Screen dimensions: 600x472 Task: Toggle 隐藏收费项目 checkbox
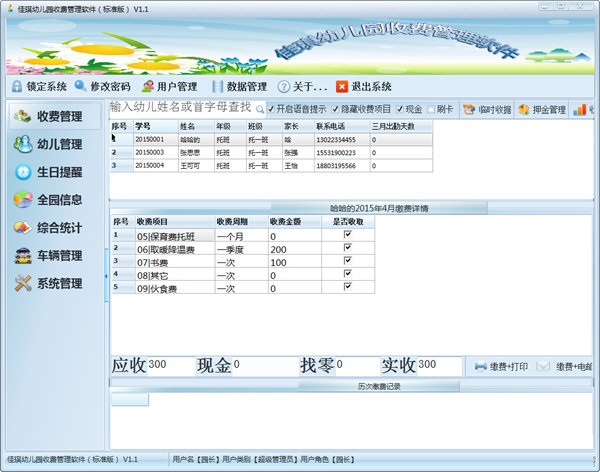coord(335,109)
